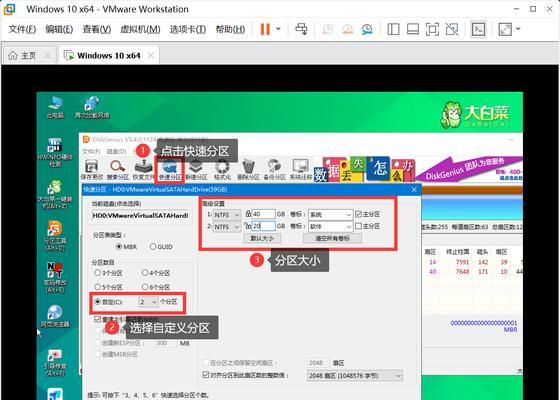Select 5个分区 radio option
560x400 pixels.
click(x=97, y=287)
